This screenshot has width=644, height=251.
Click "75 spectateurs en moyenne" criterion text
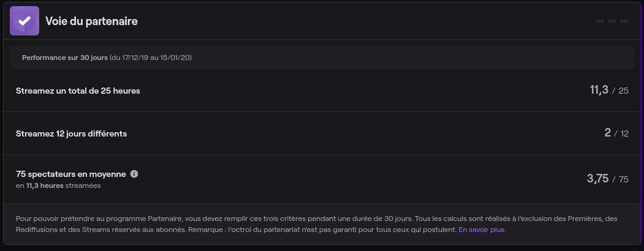coord(70,174)
